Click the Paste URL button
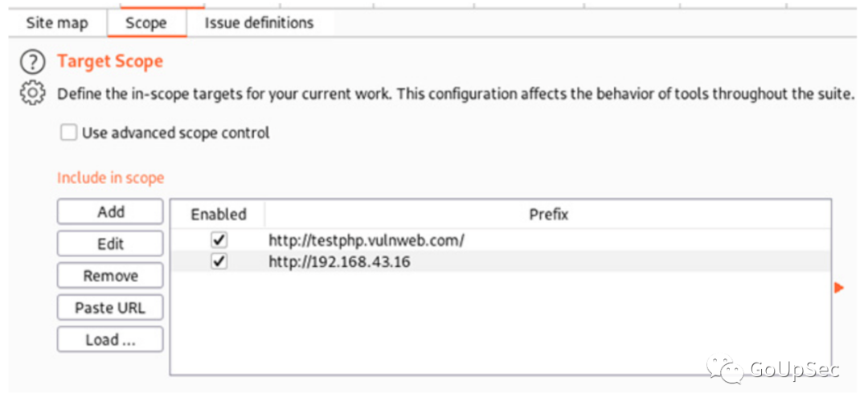The width and height of the screenshot is (868, 410). (110, 307)
